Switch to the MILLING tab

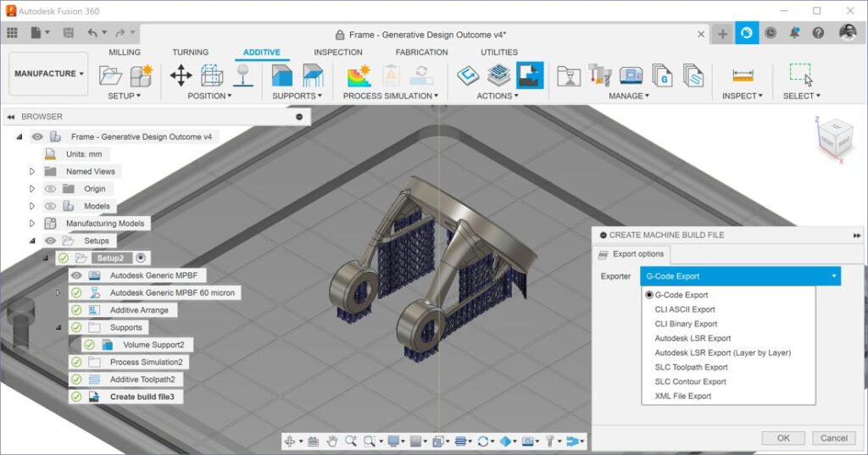click(x=125, y=53)
